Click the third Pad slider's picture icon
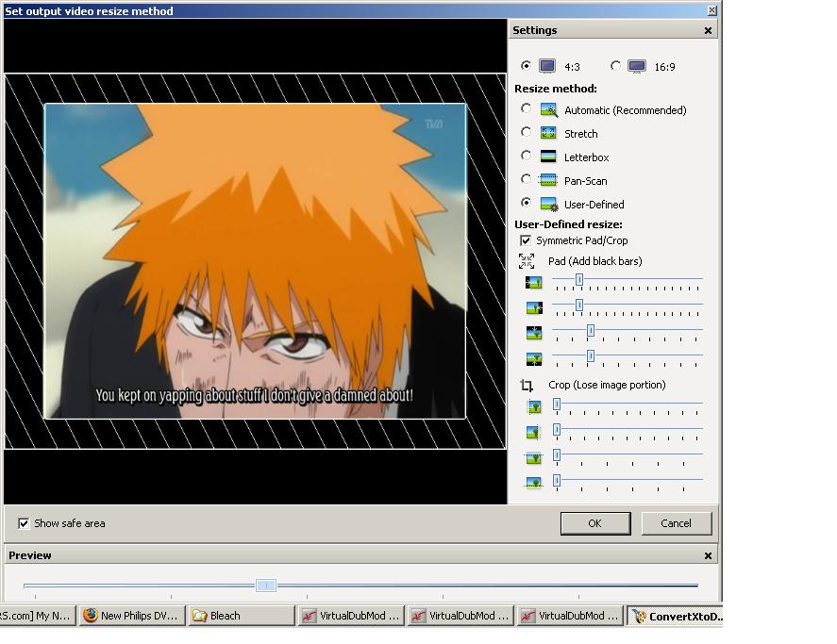 click(x=534, y=333)
